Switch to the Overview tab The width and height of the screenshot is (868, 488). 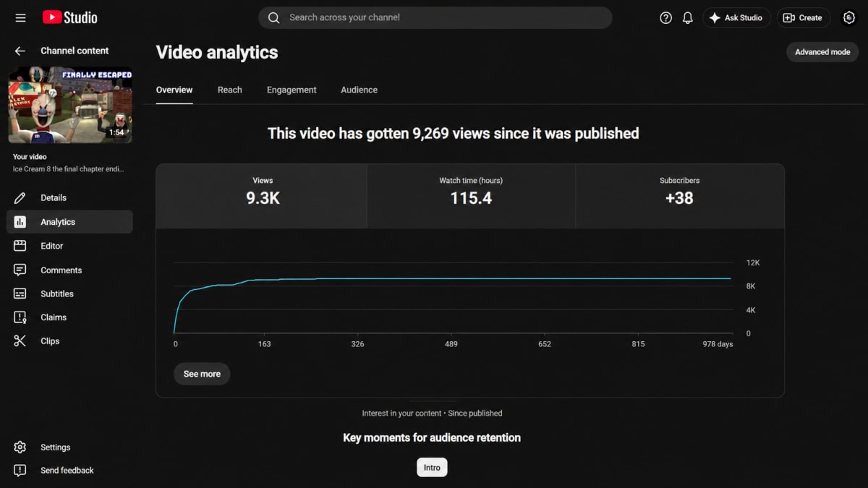174,90
